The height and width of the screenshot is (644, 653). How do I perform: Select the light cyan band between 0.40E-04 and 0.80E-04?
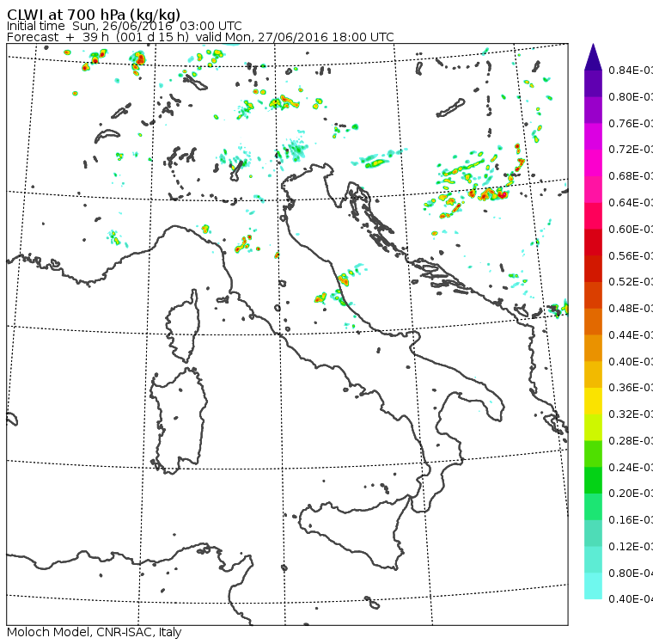(593, 586)
